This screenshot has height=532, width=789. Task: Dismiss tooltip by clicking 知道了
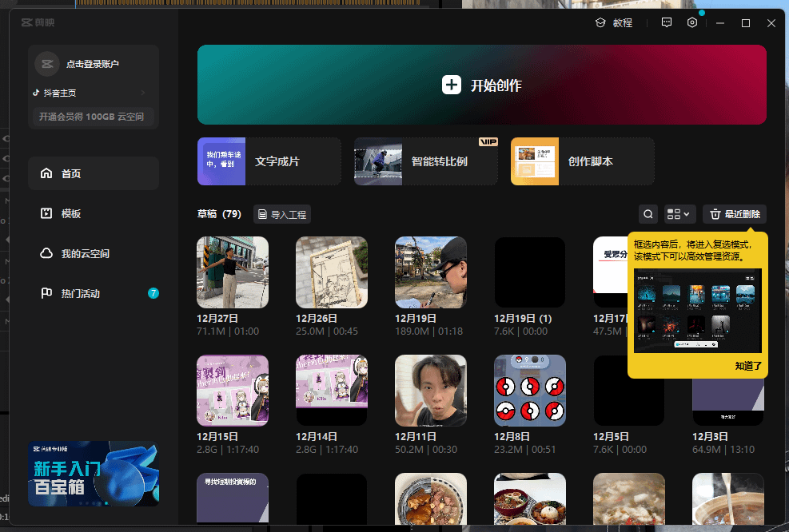[x=747, y=367]
